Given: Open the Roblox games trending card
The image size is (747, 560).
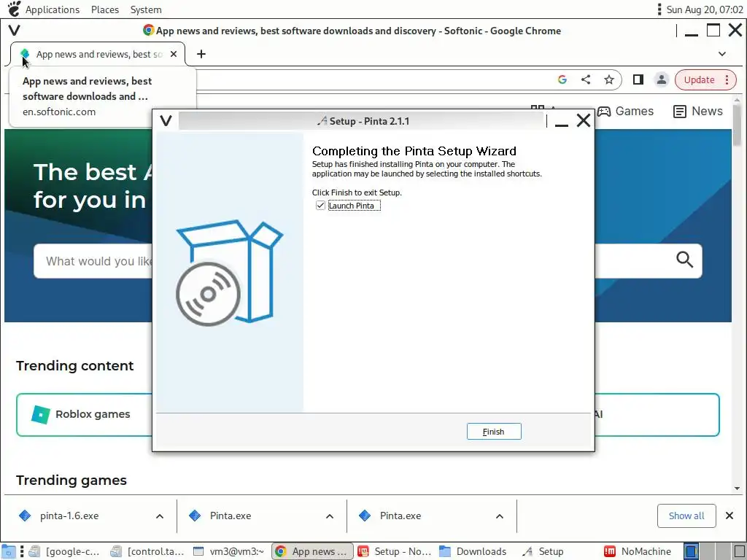Looking at the screenshot, I should point(85,414).
